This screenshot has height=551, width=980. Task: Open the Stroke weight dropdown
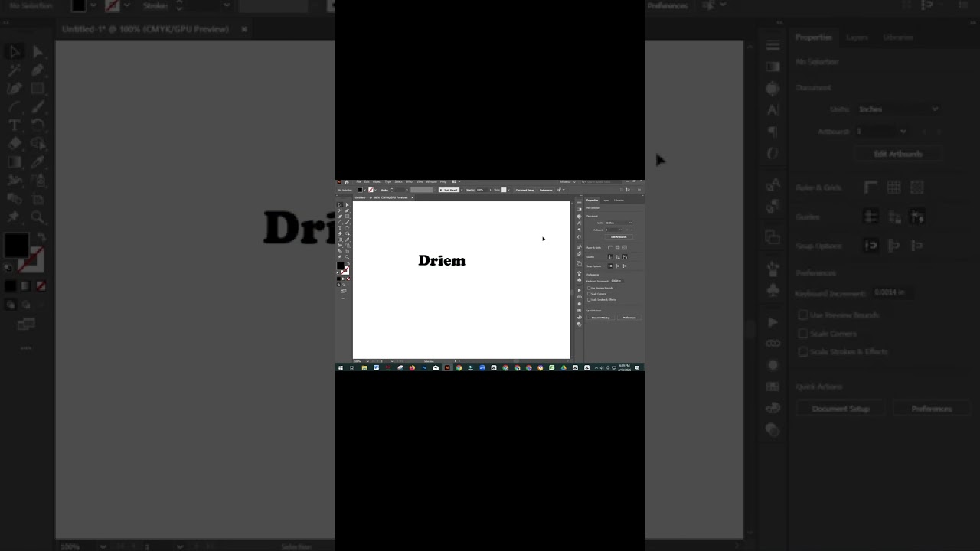pos(407,190)
